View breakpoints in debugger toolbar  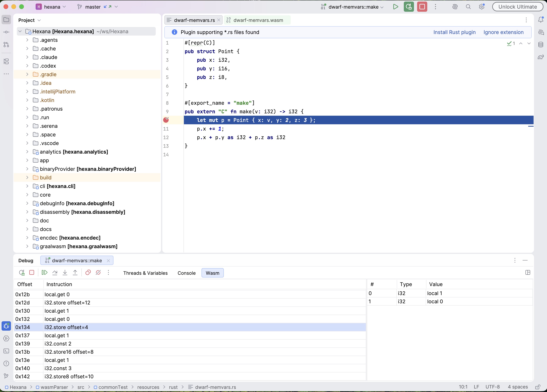[88, 272]
